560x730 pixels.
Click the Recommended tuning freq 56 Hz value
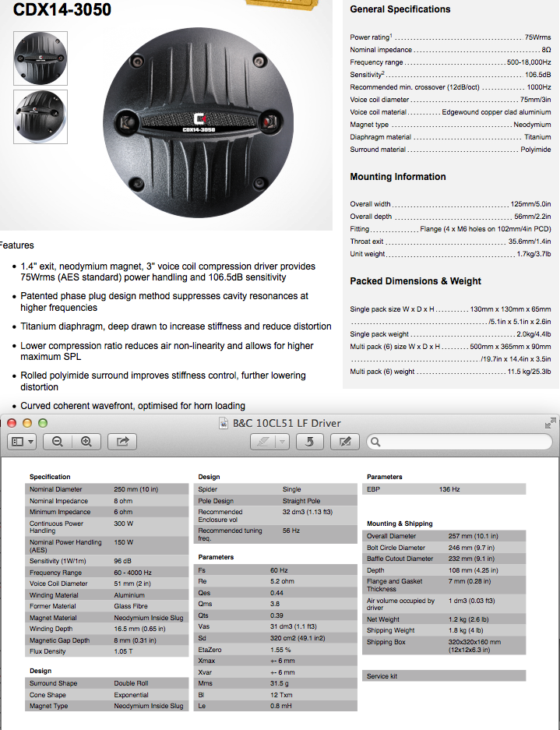pyautogui.click(x=291, y=531)
